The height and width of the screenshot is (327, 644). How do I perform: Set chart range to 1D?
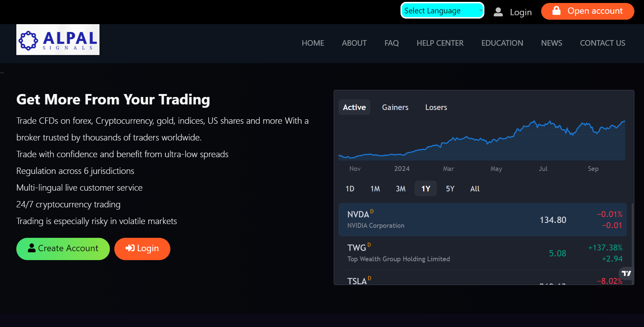(x=350, y=189)
